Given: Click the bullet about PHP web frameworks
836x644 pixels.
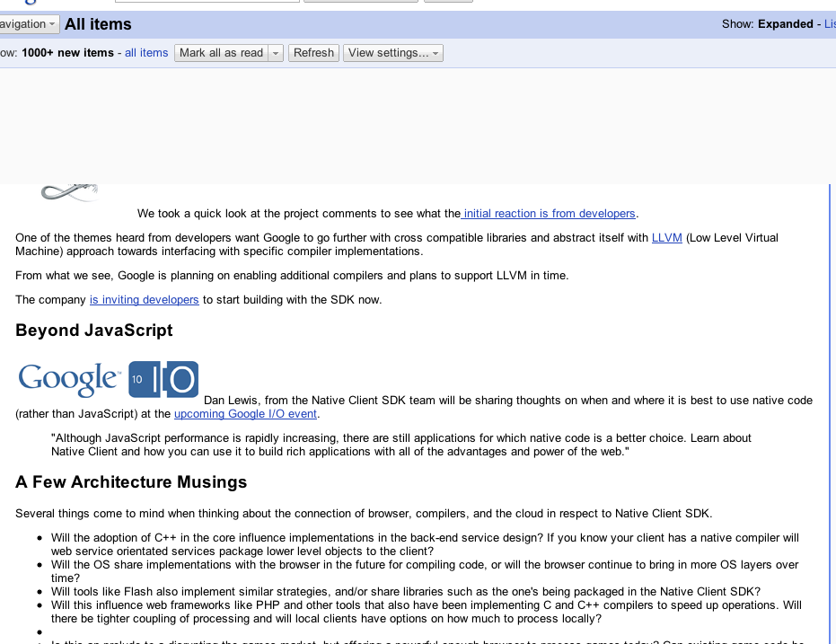Looking at the screenshot, I should pos(427,612).
